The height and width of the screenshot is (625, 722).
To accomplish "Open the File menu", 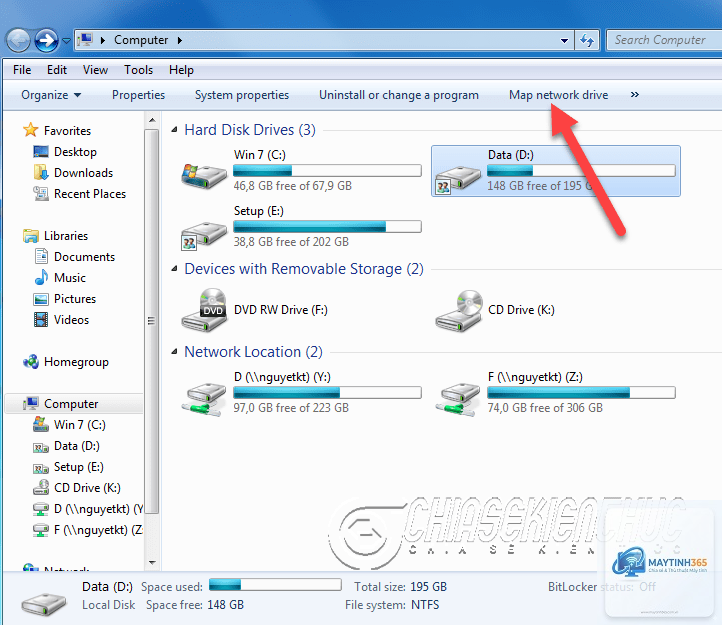I will (22, 70).
